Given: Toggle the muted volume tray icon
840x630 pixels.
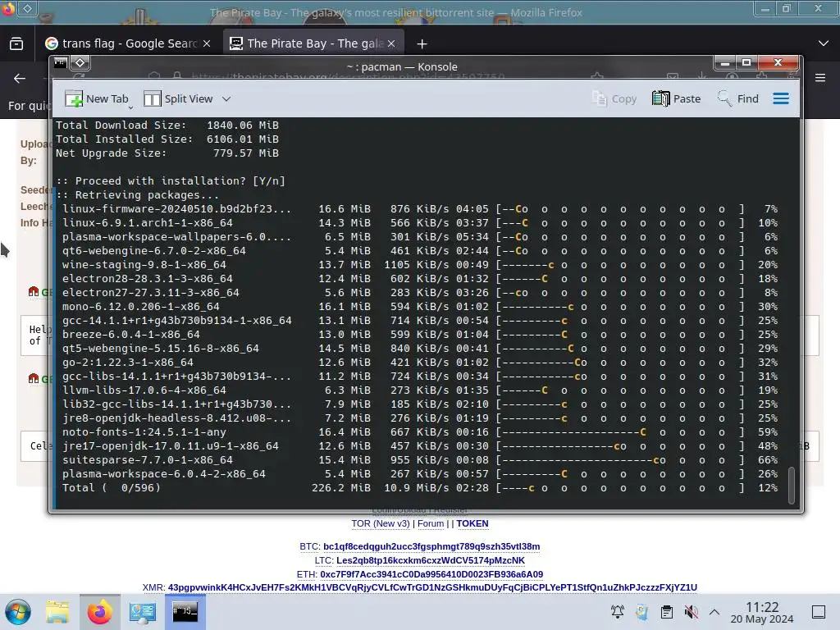Looking at the screenshot, I should 691,612.
